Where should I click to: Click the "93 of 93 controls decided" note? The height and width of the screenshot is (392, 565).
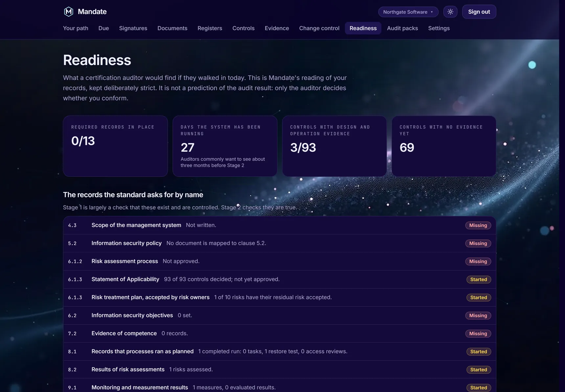[222, 279]
